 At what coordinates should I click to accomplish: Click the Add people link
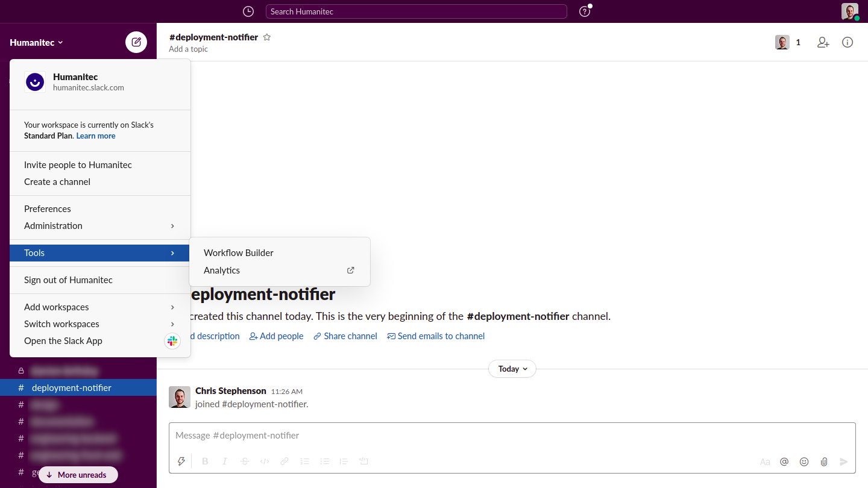[x=276, y=336]
